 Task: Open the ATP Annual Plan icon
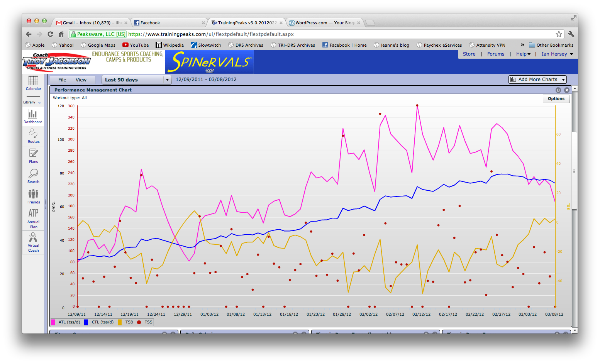click(x=33, y=213)
